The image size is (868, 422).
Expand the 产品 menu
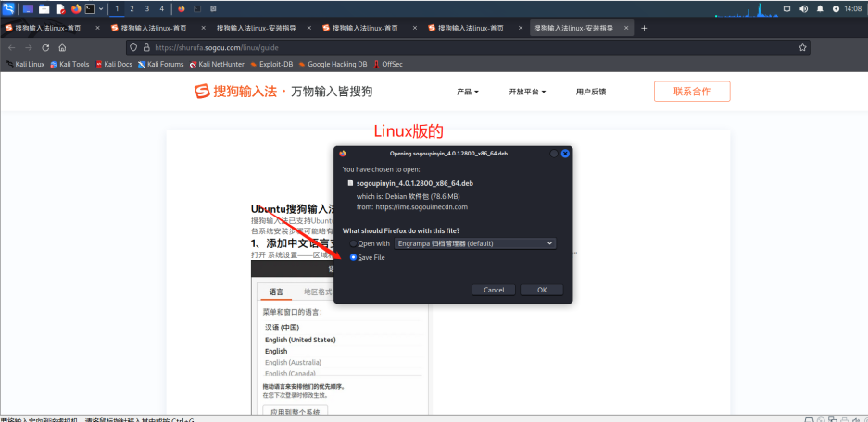click(468, 92)
